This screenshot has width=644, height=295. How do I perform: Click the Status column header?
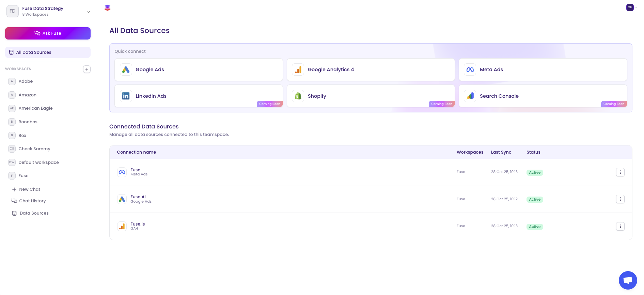pyautogui.click(x=533, y=152)
